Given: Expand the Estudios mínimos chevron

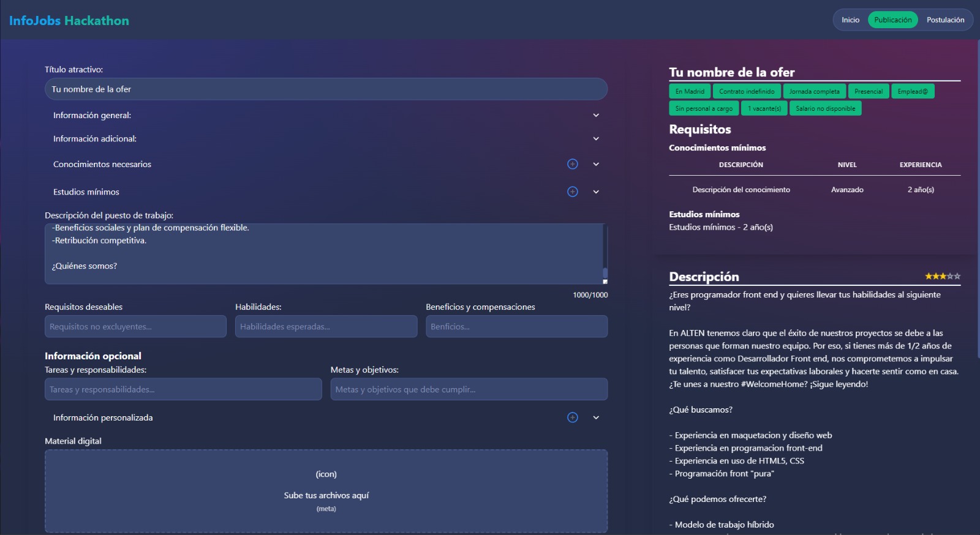Looking at the screenshot, I should (x=596, y=192).
